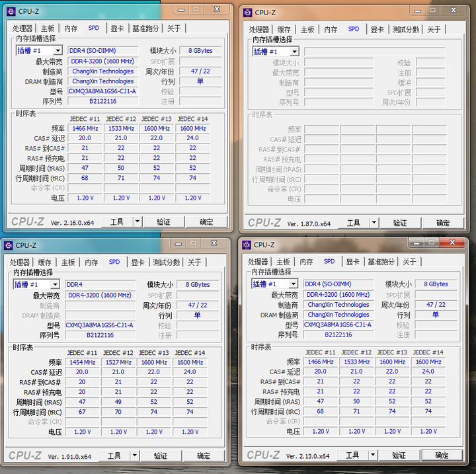
Task: Expand 工具 arrow in CPU-Z 2.13.0 window
Action: point(373,455)
